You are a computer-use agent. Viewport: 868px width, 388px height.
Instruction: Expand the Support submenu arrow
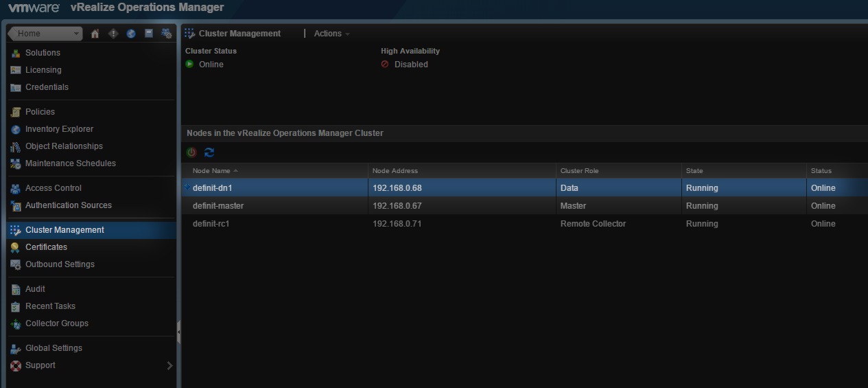pos(169,365)
